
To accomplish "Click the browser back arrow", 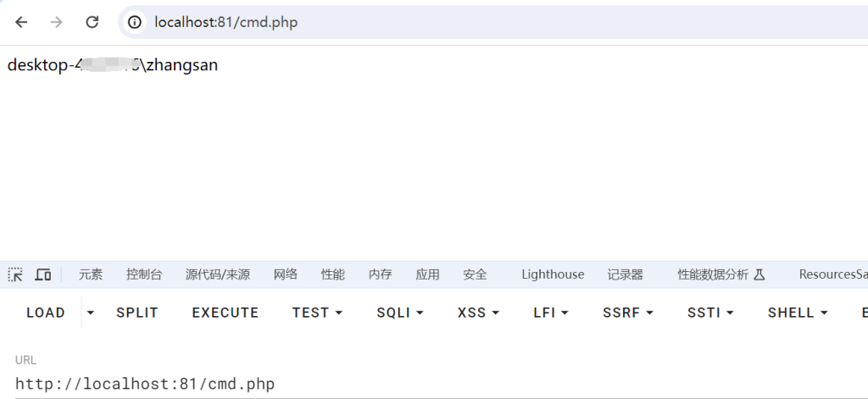I will point(21,22).
